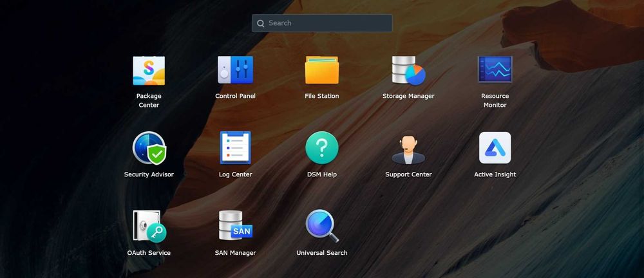This screenshot has width=644, height=278.
Task: Click the "Resource Monitor" label text
Action: [x=495, y=100]
